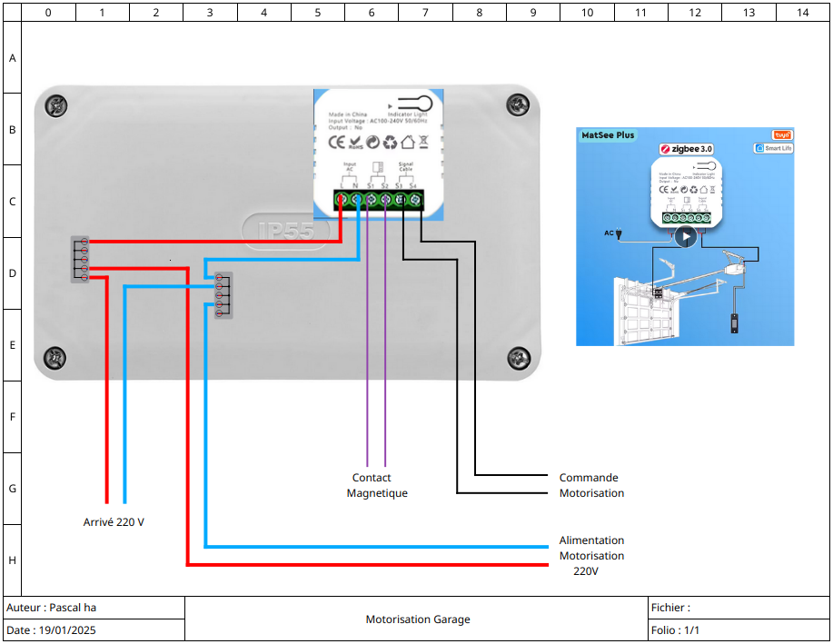Click the orange tuya logo badge

(782, 135)
